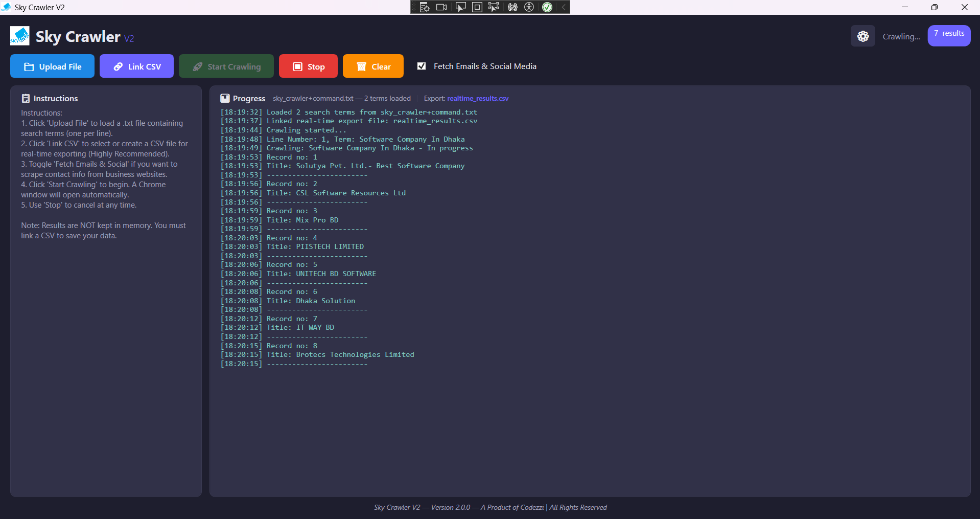Click the track focused element icon in debug toolbar
Screen dimensions: 980x519
coord(494,7)
